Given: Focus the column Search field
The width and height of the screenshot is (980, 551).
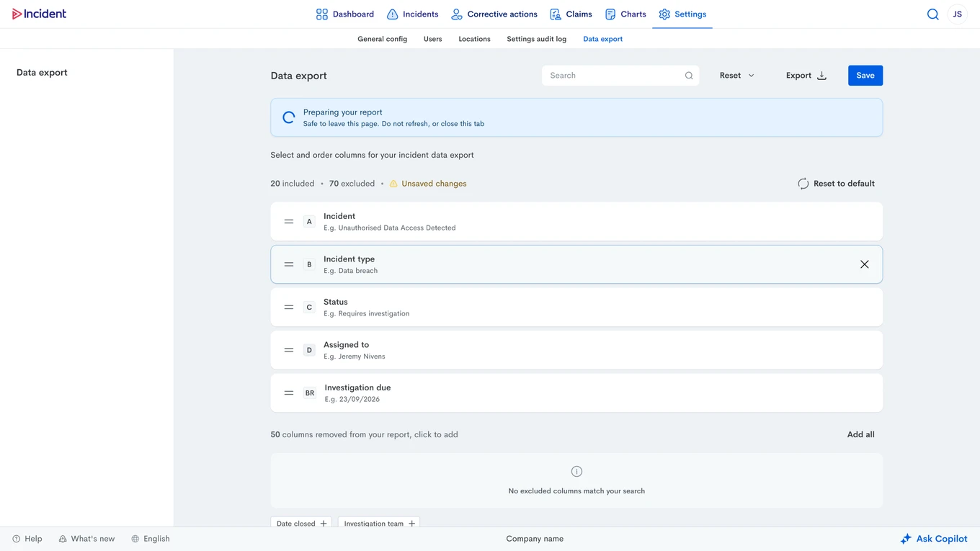Looking at the screenshot, I should [620, 76].
